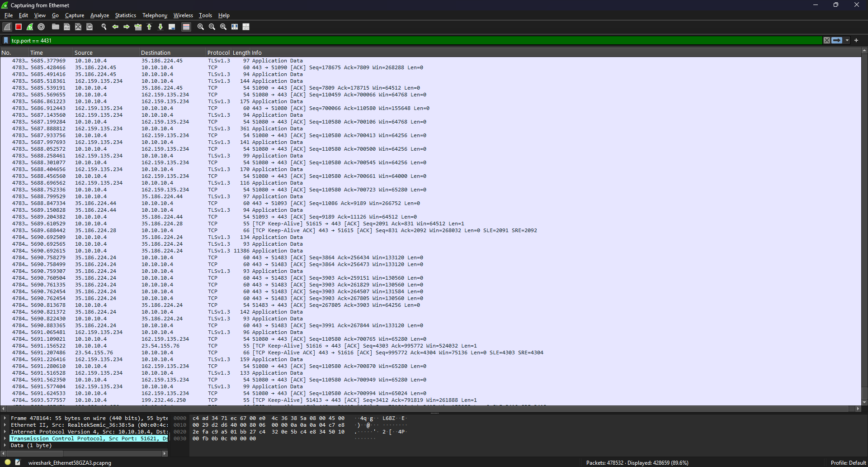868x467 pixels.
Task: Sort packets by the Protocol column header
Action: pos(218,53)
